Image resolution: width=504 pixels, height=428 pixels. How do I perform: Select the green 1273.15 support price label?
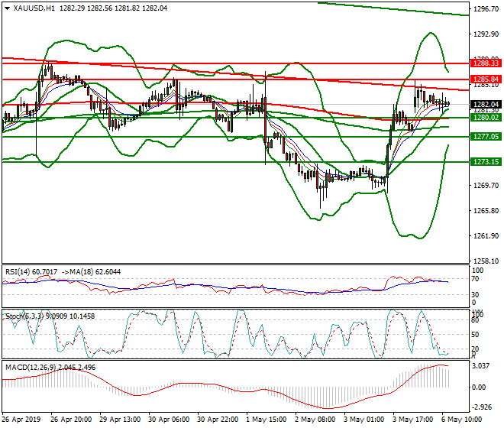[x=486, y=161]
